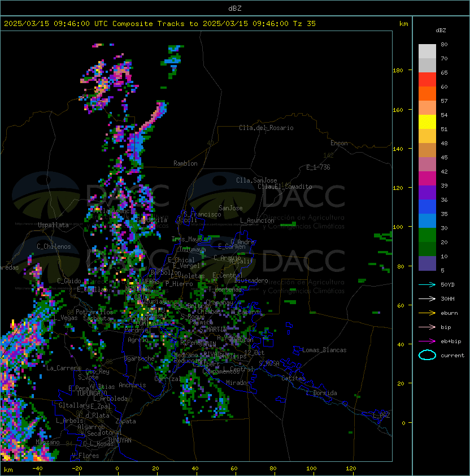Click the 'eburn' legend label
Screen dimensions: 470x476
click(449, 313)
